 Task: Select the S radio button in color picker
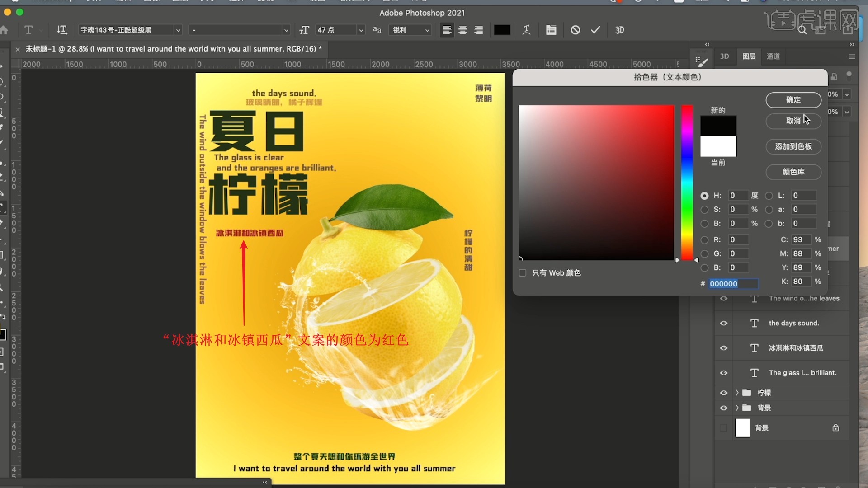[705, 209]
